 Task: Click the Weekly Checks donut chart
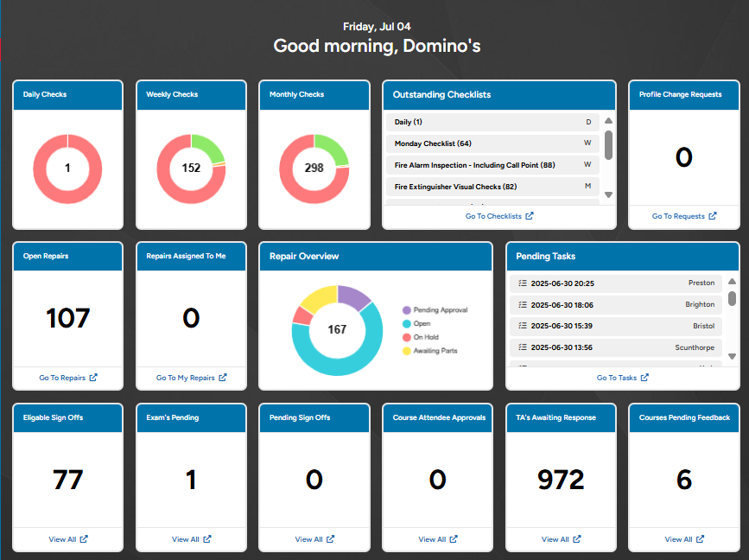[191, 169]
